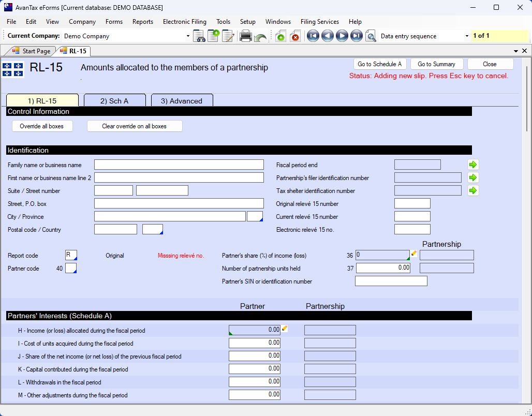
Task: Click the add new slip icon
Action: [x=280, y=36]
